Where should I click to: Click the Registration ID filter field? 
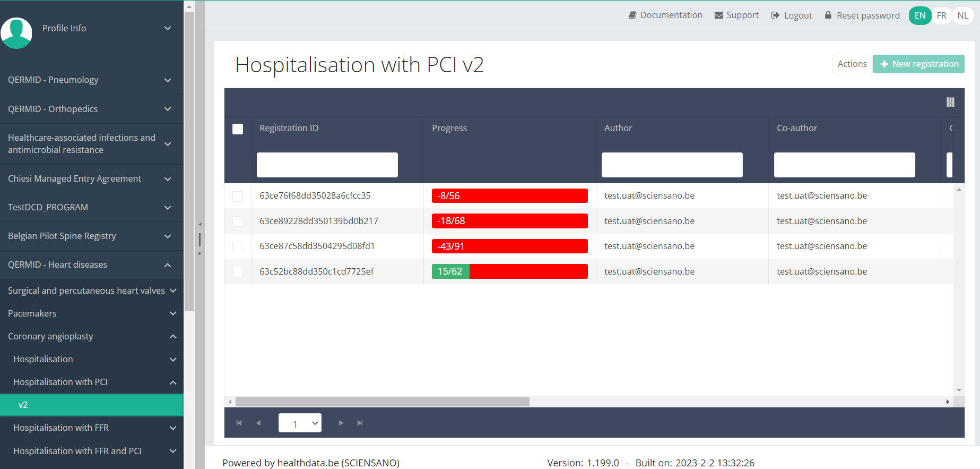327,165
